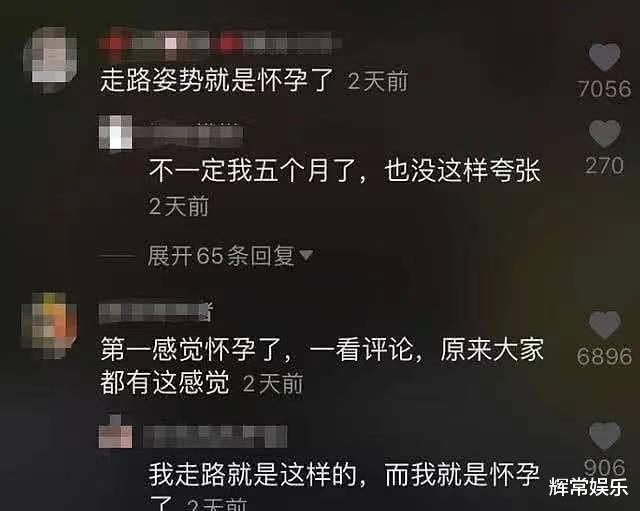Tap the heart above the 270 count
Image resolution: width=640 pixels, height=511 pixels.
tap(604, 134)
